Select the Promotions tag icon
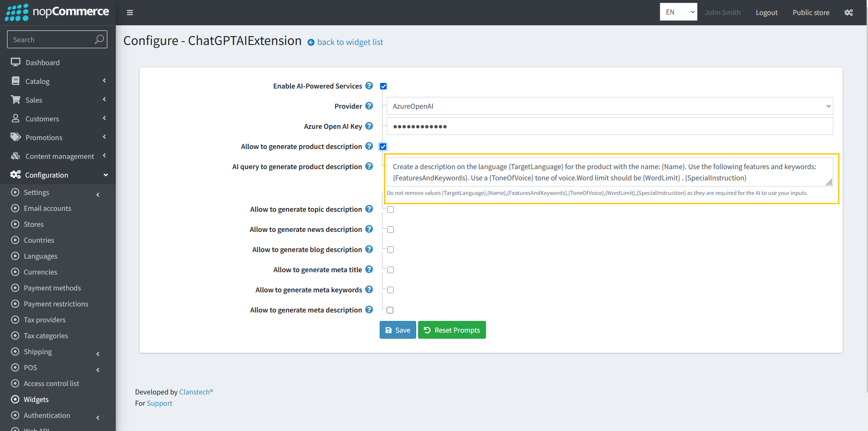The height and width of the screenshot is (431, 868). pyautogui.click(x=15, y=137)
